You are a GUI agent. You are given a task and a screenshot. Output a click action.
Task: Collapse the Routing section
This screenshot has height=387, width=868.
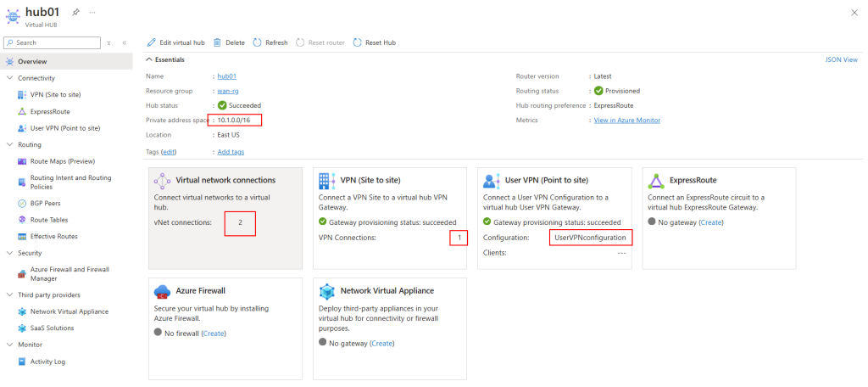point(9,145)
